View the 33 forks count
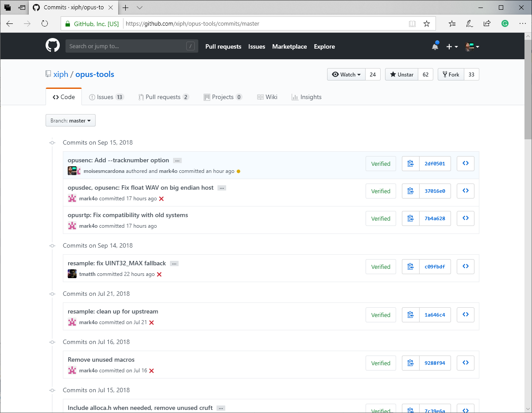532x413 pixels. pos(471,74)
